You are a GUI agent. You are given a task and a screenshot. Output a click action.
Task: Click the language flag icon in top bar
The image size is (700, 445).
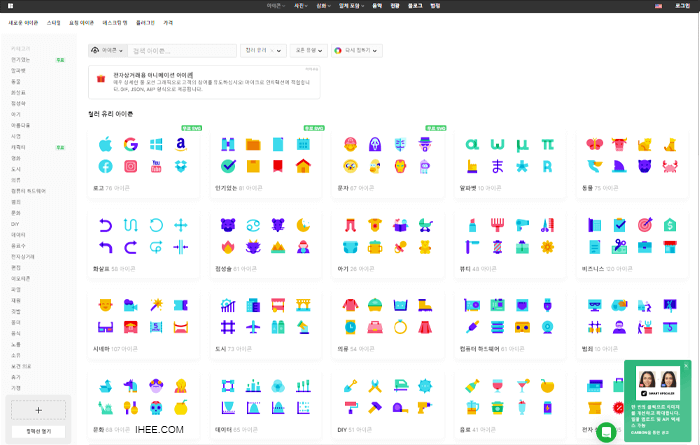(658, 6)
